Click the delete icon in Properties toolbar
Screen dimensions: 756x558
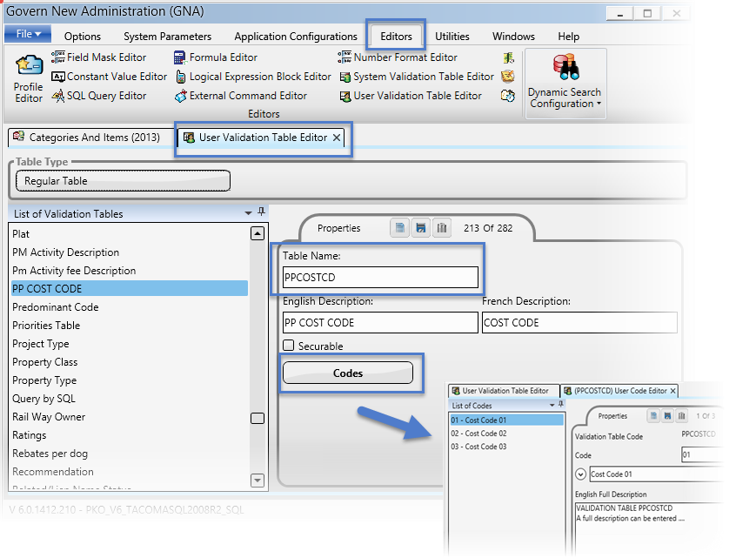[x=442, y=228]
